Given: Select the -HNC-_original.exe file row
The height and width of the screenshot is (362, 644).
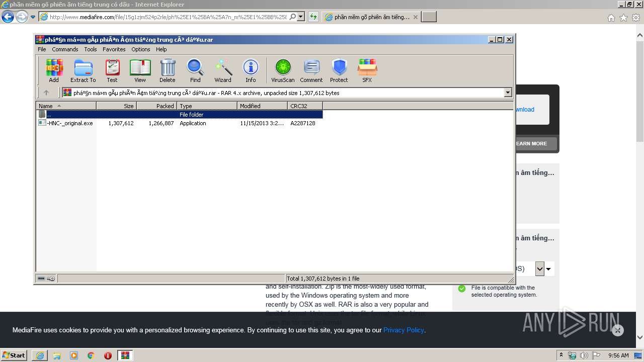Looking at the screenshot, I should pyautogui.click(x=180, y=123).
